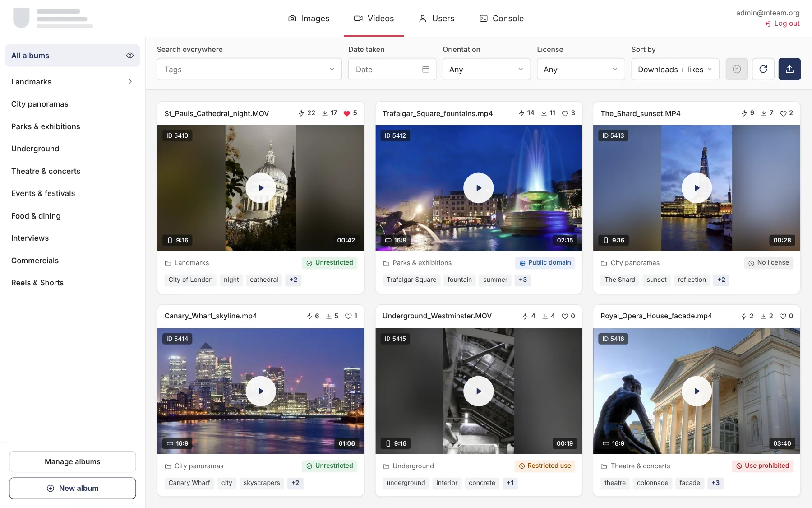Play The Shard sunset video

click(697, 188)
